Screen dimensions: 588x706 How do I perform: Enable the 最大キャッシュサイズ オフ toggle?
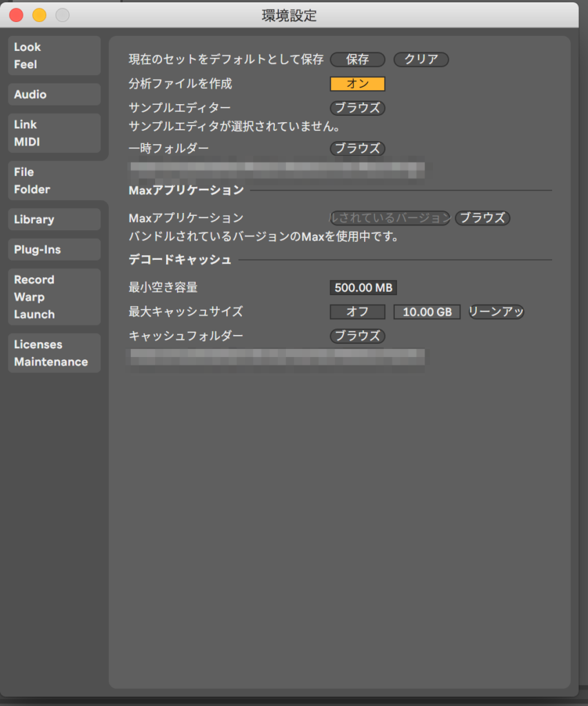(357, 312)
